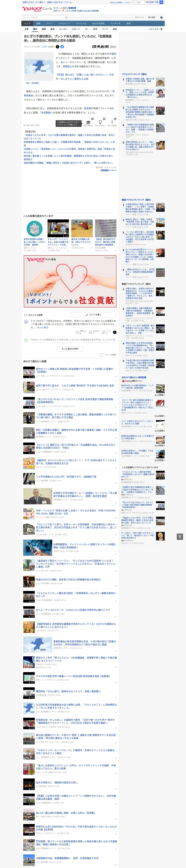Share article on X icon
Viewport: 186px width, 868px height.
coord(57,47)
